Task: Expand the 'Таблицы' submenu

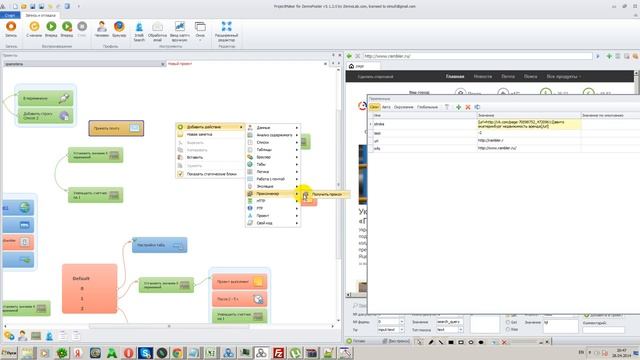Action: [273, 150]
